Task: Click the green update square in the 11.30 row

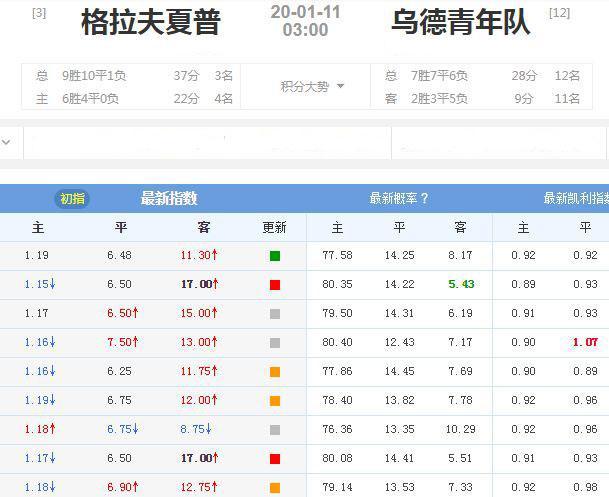Action: (x=275, y=256)
